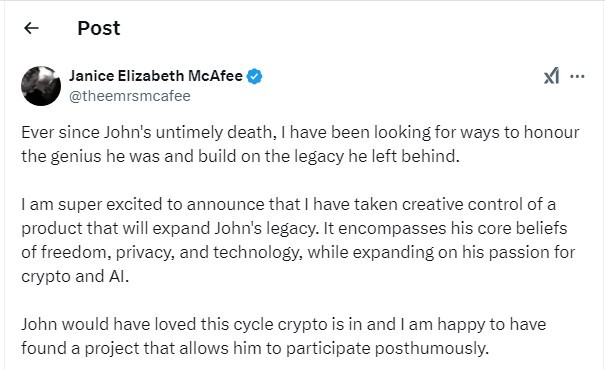
Task: Click the line starting "Ever since John's untimely"
Action: tap(300, 132)
